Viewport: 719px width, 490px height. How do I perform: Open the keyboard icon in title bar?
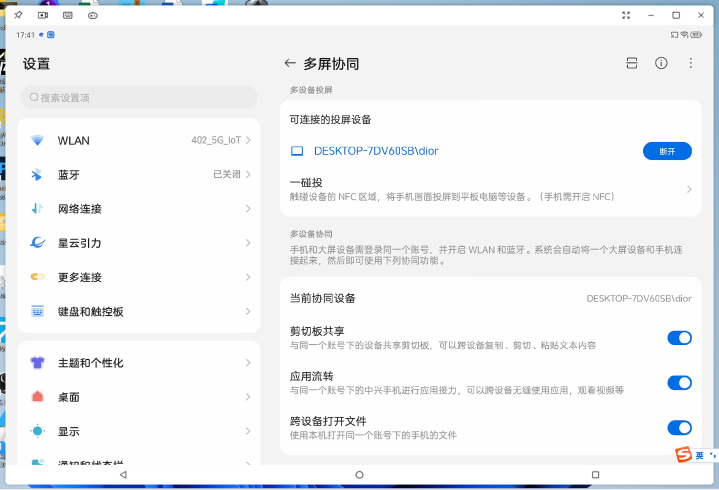(x=68, y=15)
